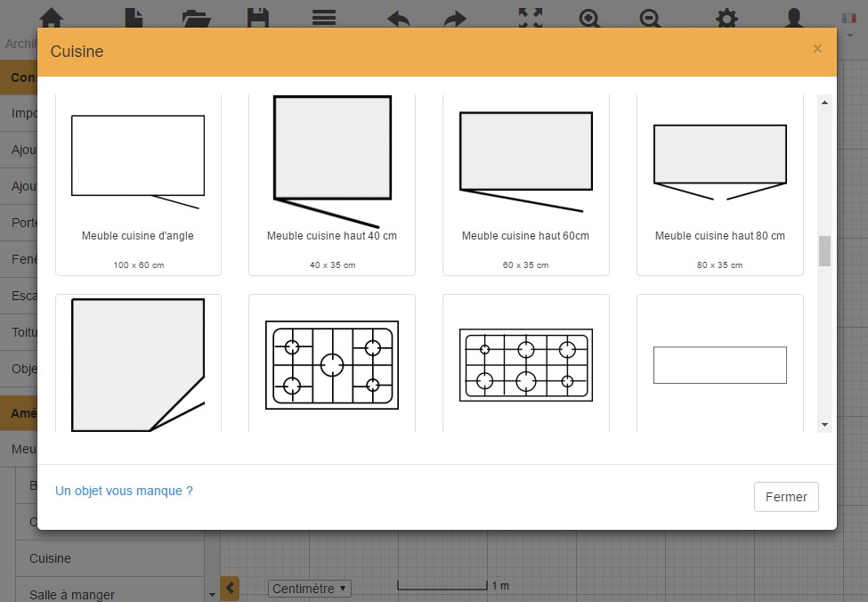Click the zoom in magnifier icon
The image size is (868, 602).
pyautogui.click(x=589, y=18)
